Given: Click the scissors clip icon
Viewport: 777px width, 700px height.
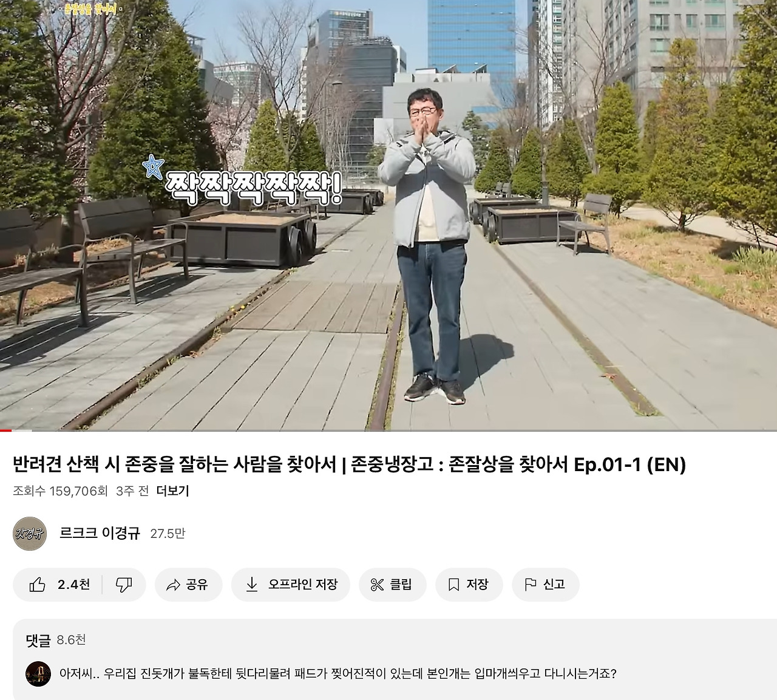Looking at the screenshot, I should [x=377, y=585].
